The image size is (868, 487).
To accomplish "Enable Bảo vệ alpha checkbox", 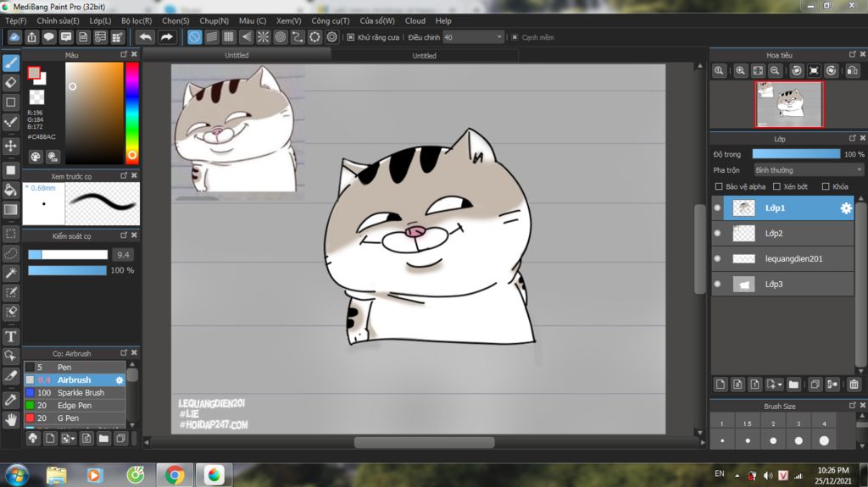I will pyautogui.click(x=719, y=186).
